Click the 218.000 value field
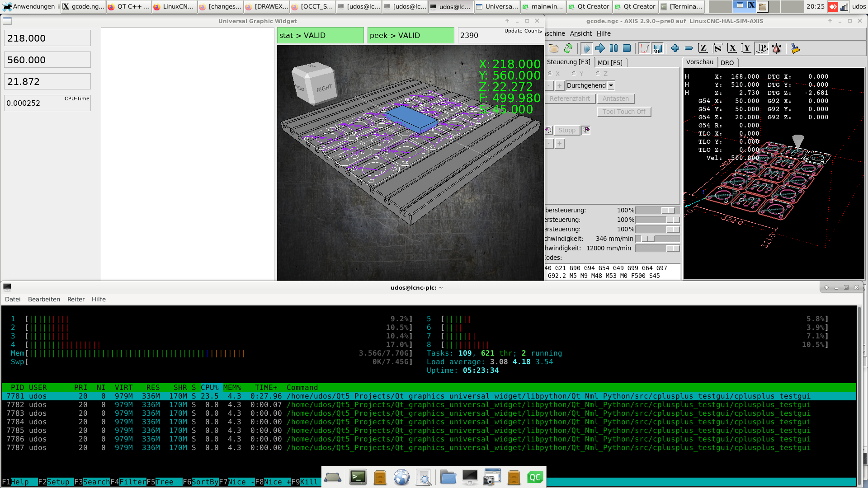The image size is (868, 488). click(47, 38)
